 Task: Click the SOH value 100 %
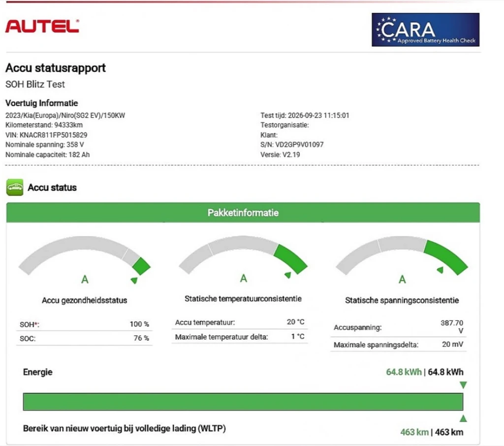click(139, 324)
